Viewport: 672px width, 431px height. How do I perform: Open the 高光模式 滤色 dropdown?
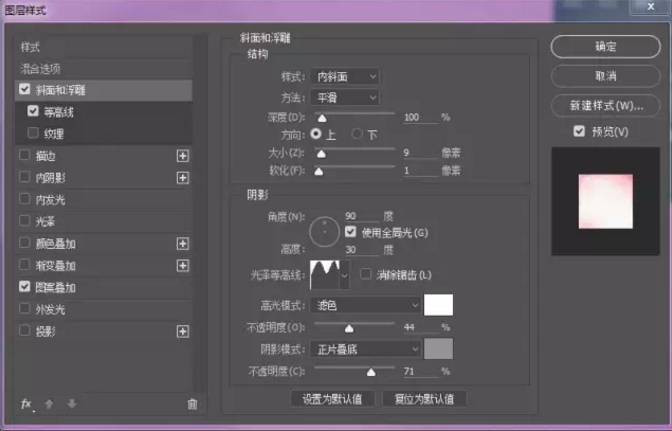[x=366, y=305]
